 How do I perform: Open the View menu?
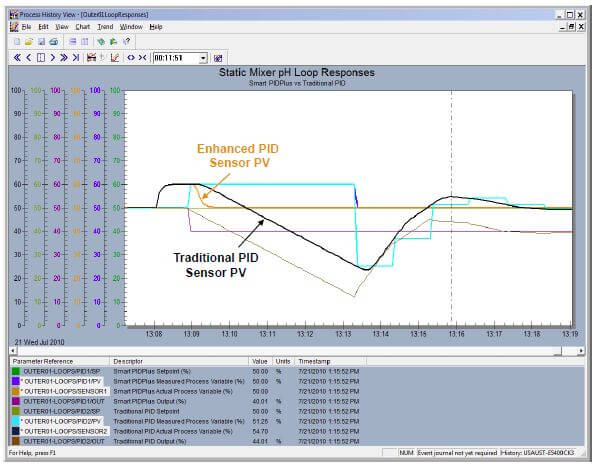point(62,27)
